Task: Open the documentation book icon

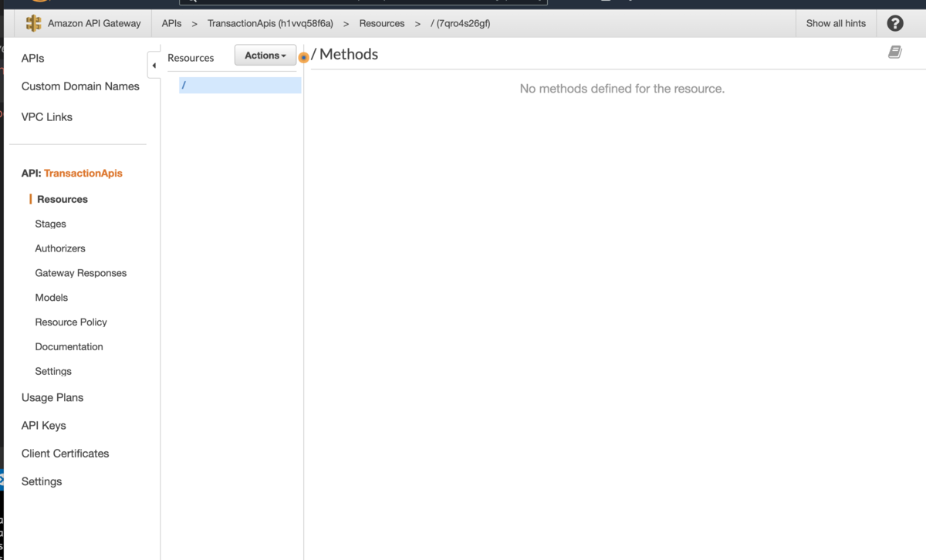Action: pyautogui.click(x=895, y=52)
